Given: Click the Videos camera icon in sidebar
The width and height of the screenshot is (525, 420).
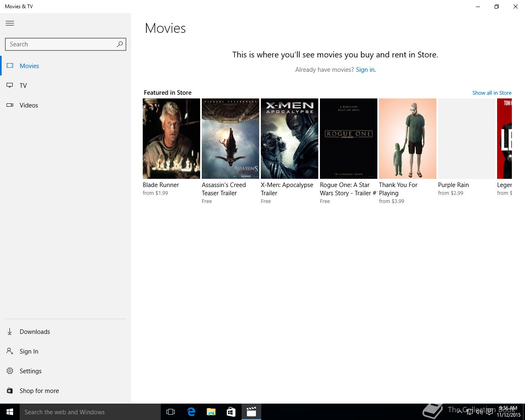Looking at the screenshot, I should [10, 105].
